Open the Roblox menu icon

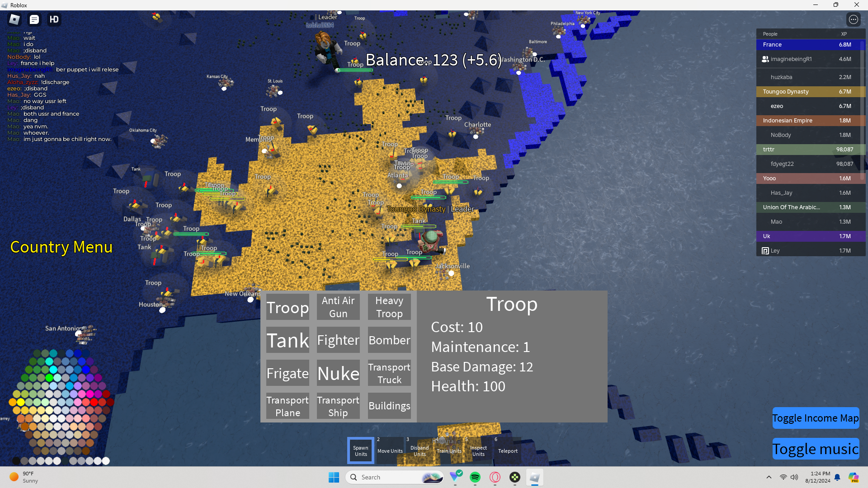click(x=14, y=19)
